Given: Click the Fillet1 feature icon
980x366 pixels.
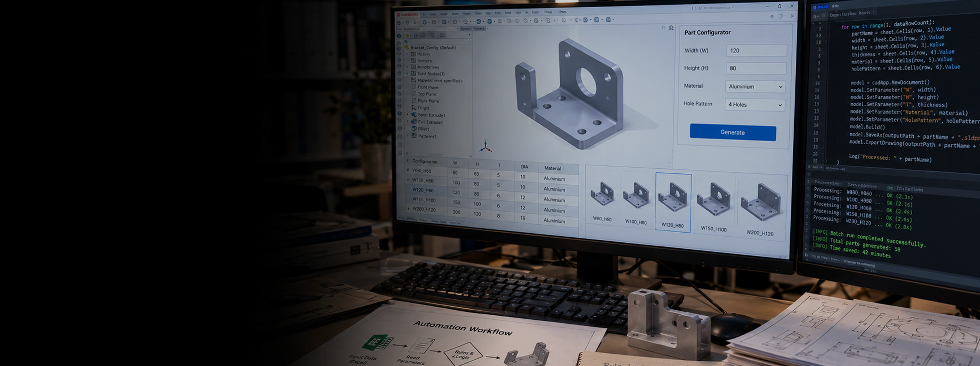Looking at the screenshot, I should click(414, 129).
